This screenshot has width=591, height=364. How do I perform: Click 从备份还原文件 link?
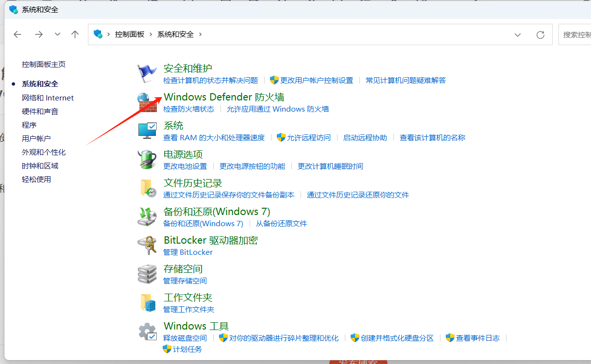pyautogui.click(x=282, y=223)
